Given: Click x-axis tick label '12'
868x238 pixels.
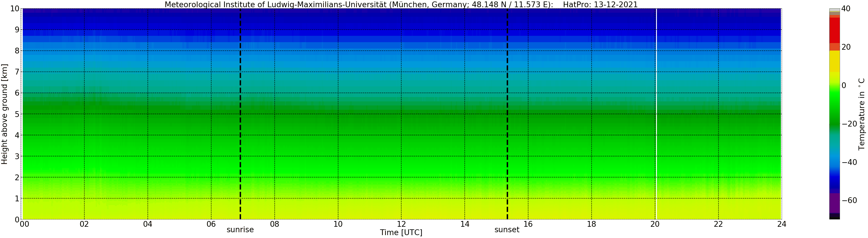Looking at the screenshot, I should (401, 224).
